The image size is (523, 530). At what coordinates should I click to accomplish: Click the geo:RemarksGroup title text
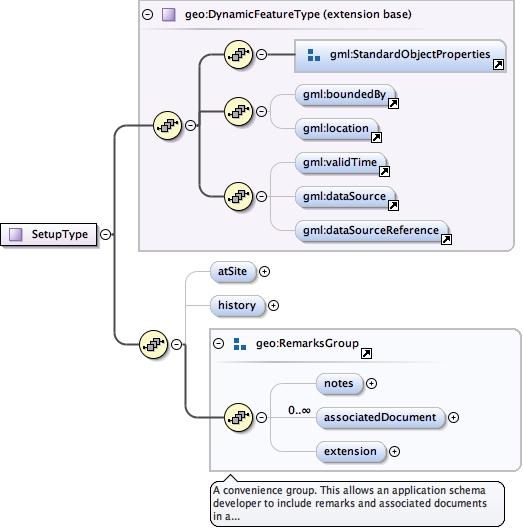307,344
